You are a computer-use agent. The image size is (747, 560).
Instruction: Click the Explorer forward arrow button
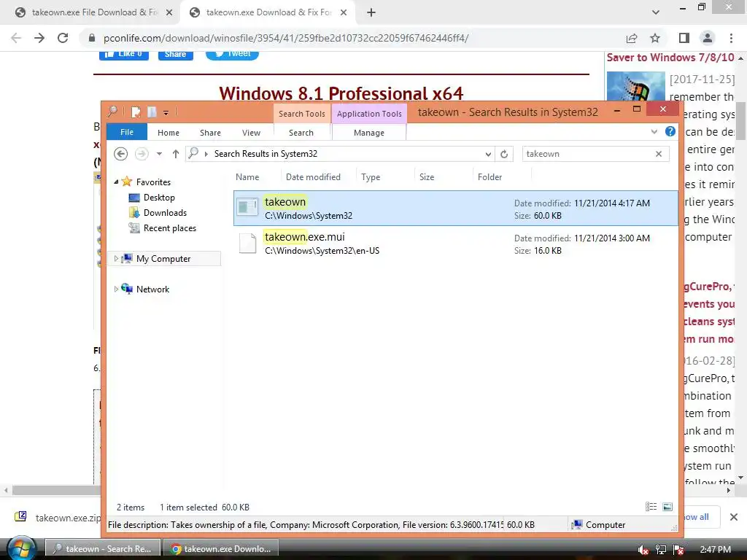pyautogui.click(x=142, y=154)
